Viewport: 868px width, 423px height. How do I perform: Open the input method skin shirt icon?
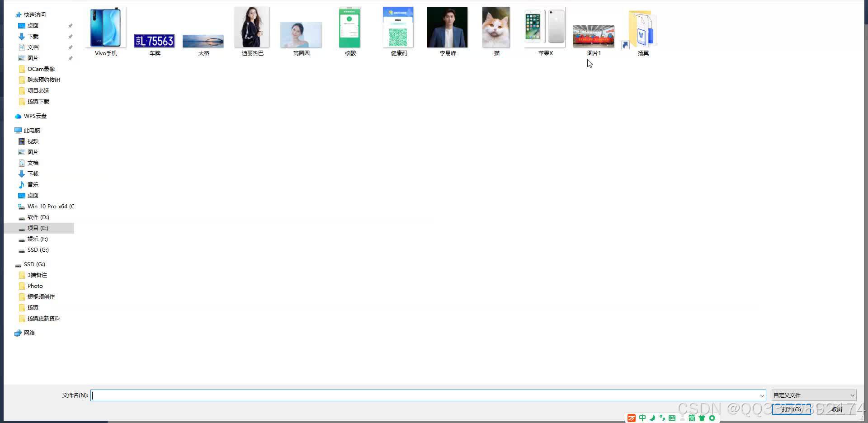(x=702, y=418)
